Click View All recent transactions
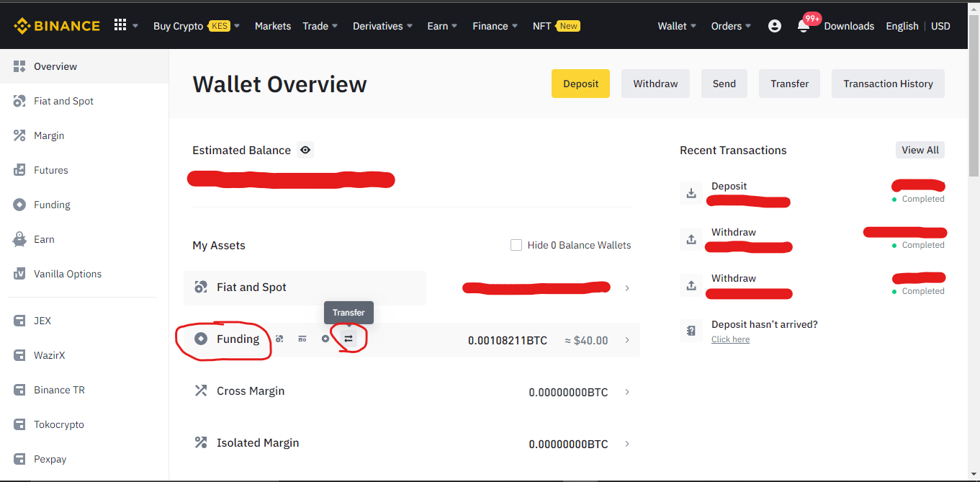Screen dimensions: 980x482 click(920, 150)
